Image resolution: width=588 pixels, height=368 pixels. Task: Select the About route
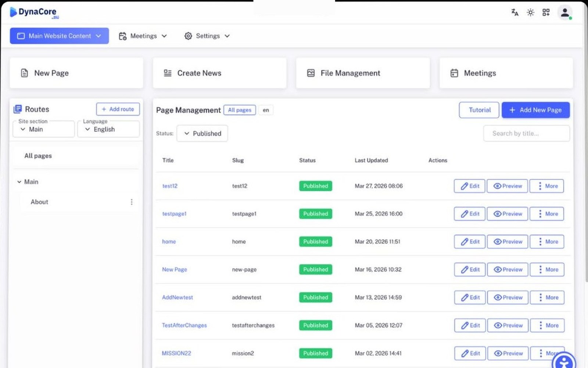tap(39, 202)
